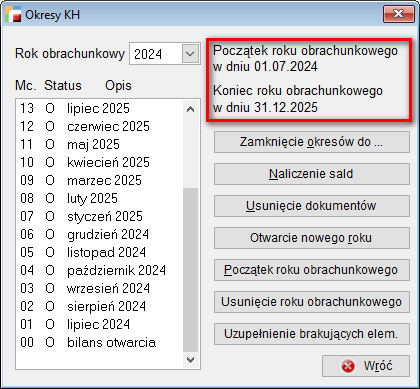Select the row sierpień 2024
This screenshot has height=389, width=420.
point(100,306)
